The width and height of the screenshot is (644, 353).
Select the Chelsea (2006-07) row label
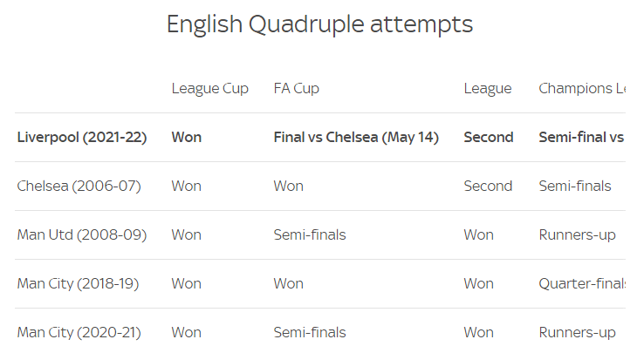(79, 186)
